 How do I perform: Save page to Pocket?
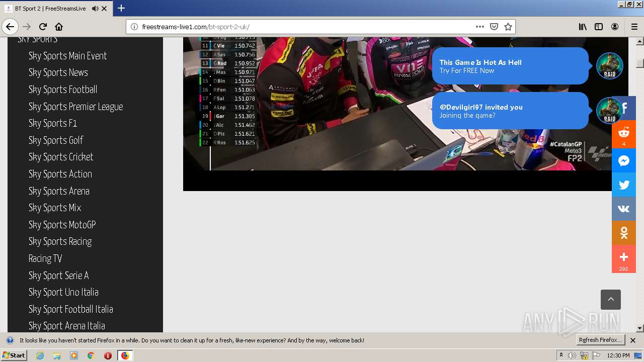coord(494,27)
